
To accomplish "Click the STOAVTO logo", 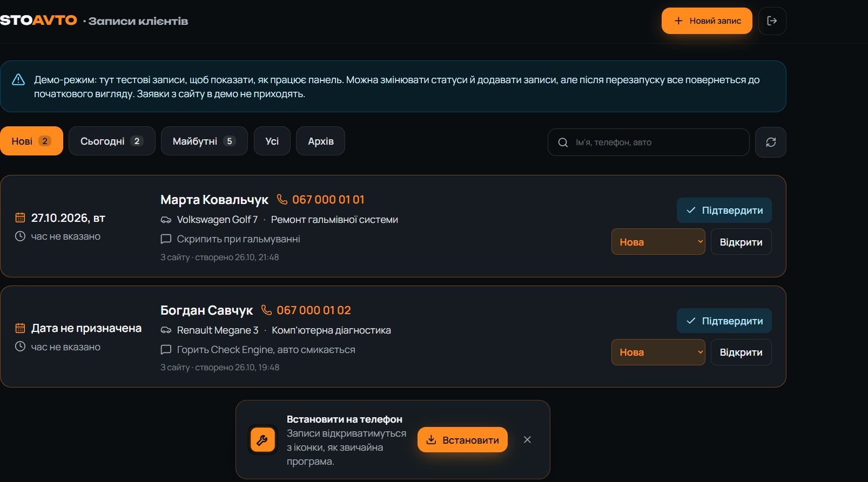I will click(x=38, y=21).
